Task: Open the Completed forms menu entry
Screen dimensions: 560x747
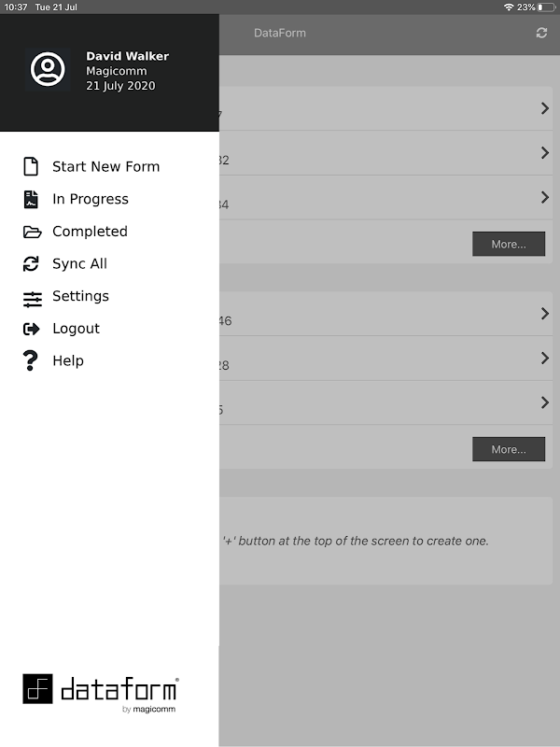Action: pos(90,232)
